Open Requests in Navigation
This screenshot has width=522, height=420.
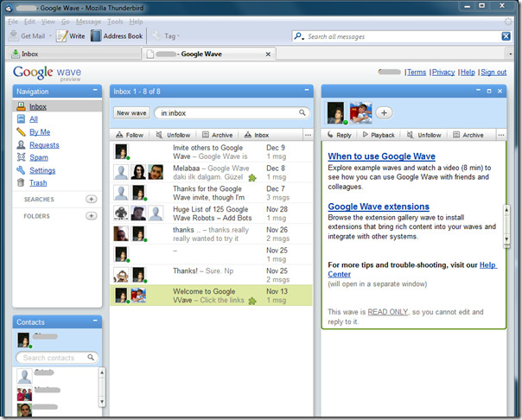44,145
